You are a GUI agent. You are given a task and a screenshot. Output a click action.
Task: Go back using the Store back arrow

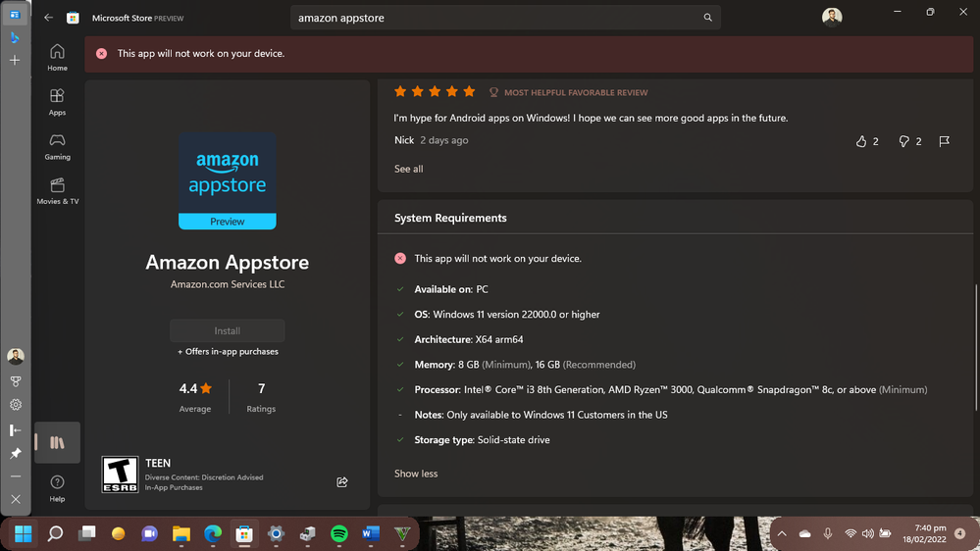point(48,18)
